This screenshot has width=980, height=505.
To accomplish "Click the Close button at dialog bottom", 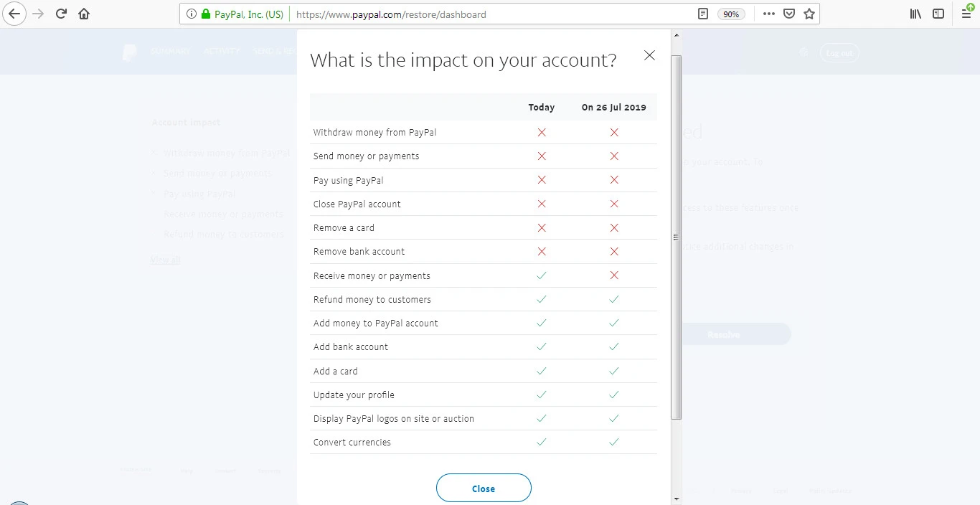I will (x=484, y=488).
